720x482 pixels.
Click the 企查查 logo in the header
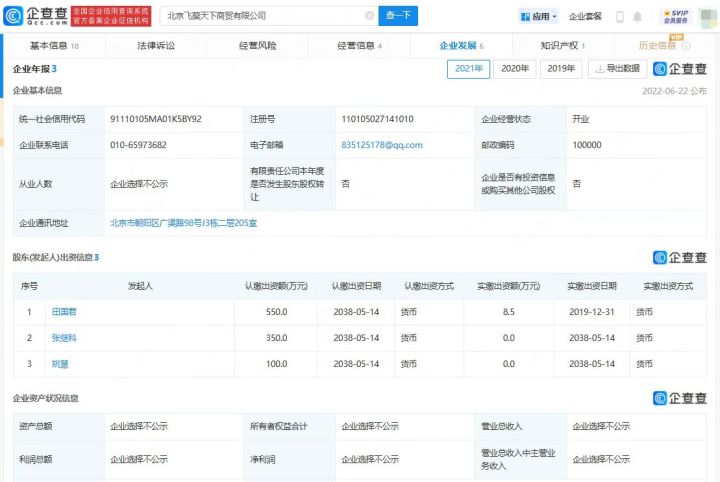click(35, 16)
